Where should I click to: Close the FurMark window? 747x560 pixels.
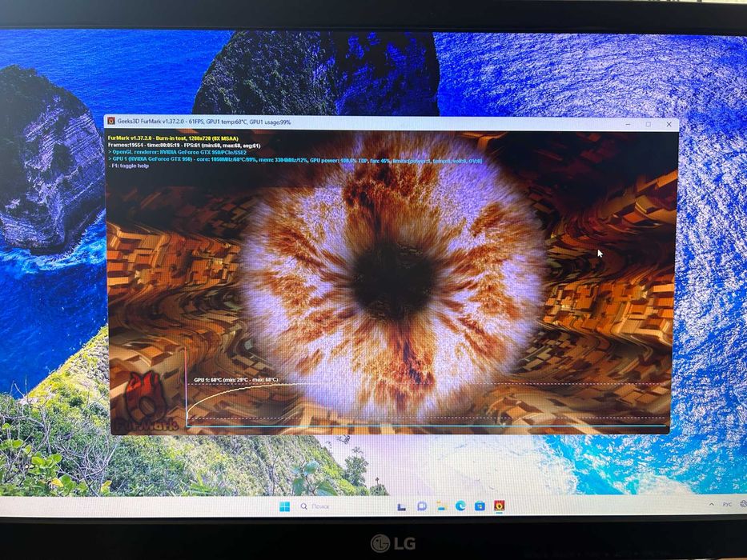tap(669, 124)
